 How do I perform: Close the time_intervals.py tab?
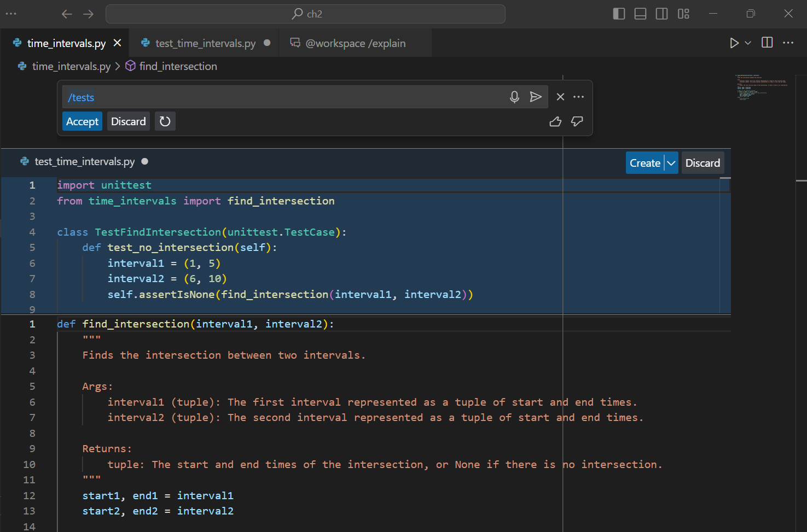coord(117,43)
